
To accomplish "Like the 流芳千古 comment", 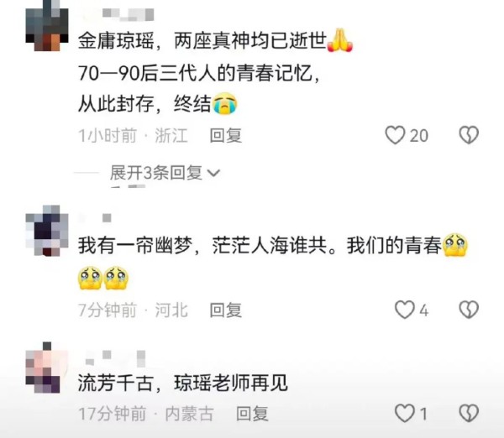I will (x=405, y=413).
